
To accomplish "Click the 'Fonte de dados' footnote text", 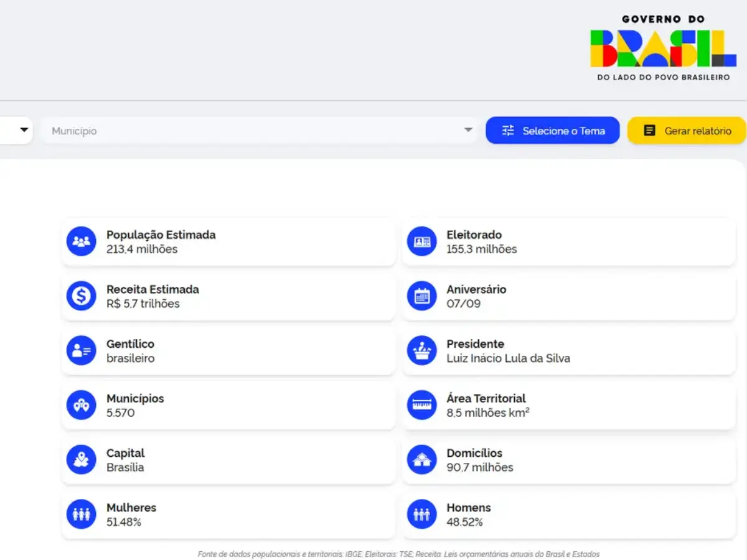I will point(399,554).
